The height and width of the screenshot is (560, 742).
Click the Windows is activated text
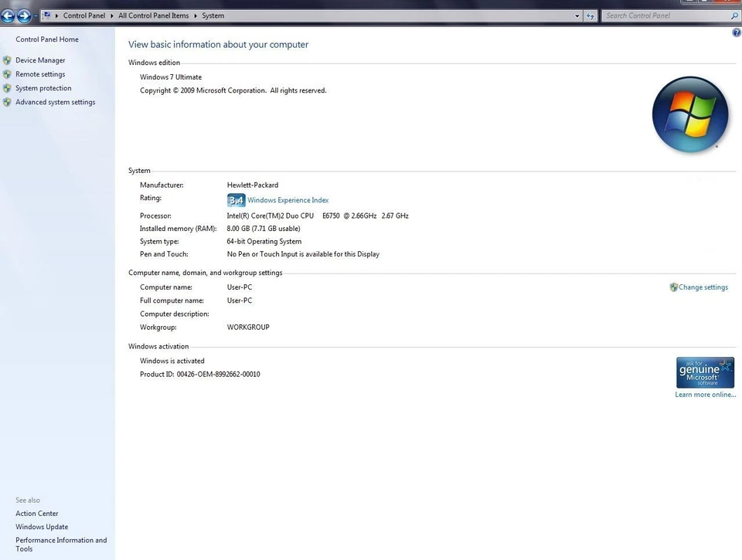coord(172,361)
